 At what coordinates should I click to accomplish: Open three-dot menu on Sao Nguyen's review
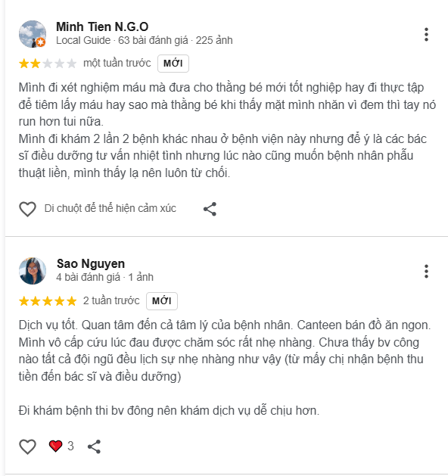(426, 272)
